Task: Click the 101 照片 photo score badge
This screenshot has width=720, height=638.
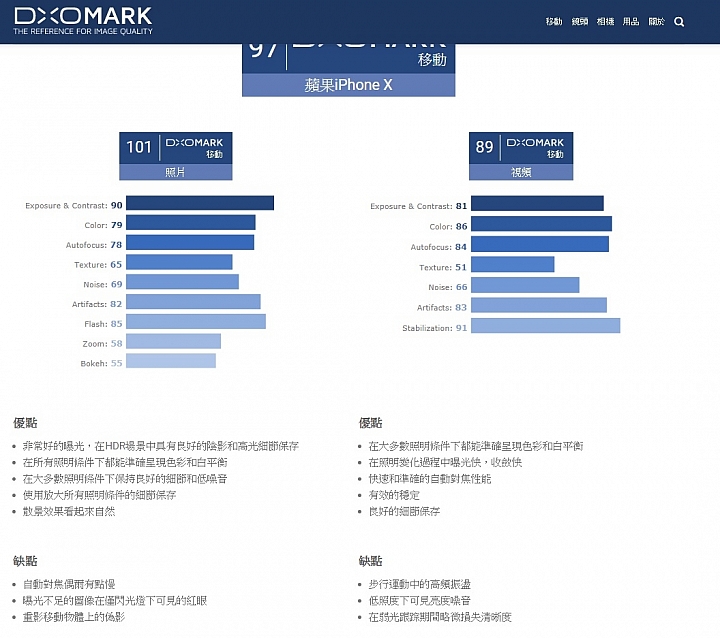Action: [x=175, y=156]
